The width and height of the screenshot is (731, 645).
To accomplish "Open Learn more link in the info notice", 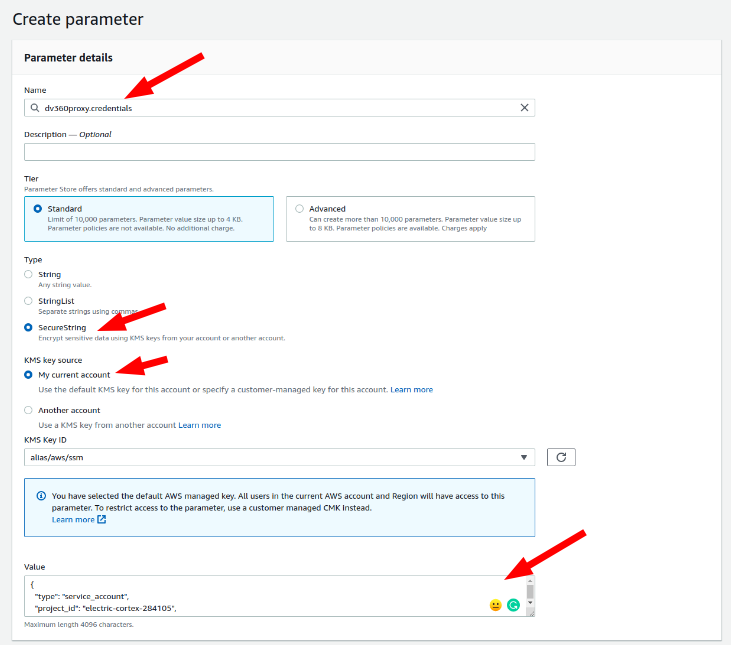I will pyautogui.click(x=73, y=520).
